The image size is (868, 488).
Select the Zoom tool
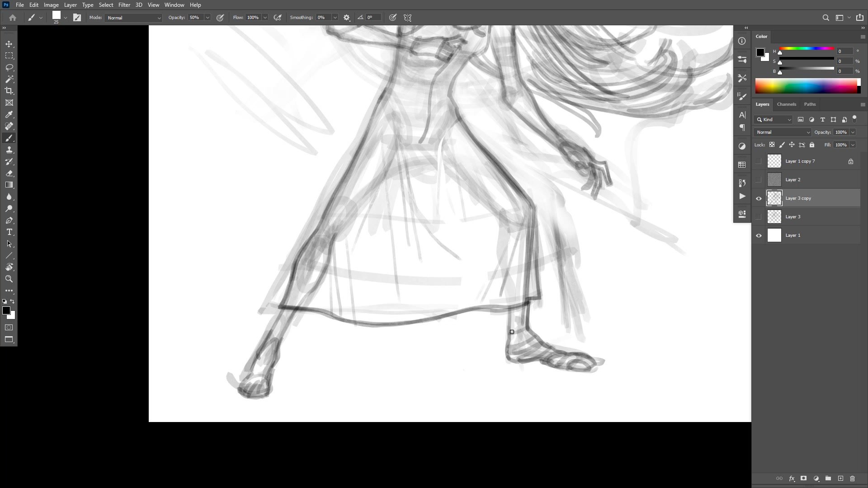tap(9, 279)
